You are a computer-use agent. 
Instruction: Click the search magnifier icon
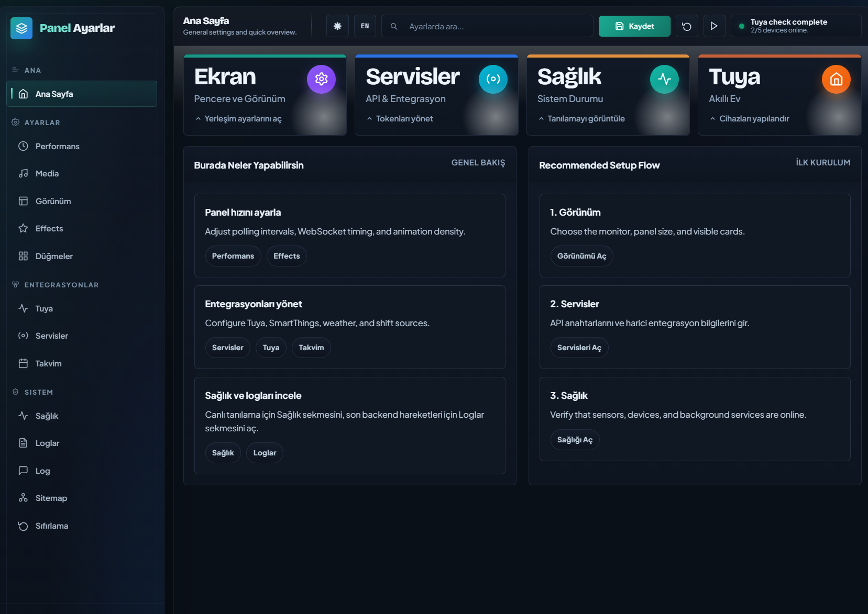(394, 26)
